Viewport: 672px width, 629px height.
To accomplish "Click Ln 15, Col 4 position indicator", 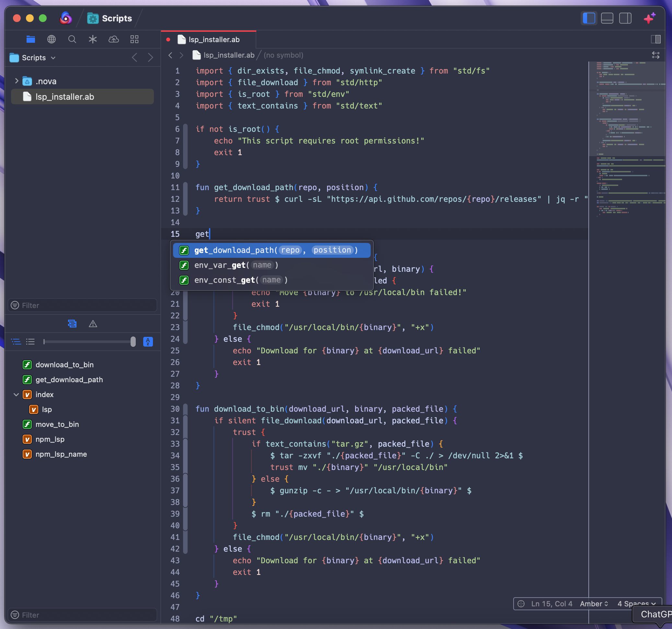I will [552, 604].
